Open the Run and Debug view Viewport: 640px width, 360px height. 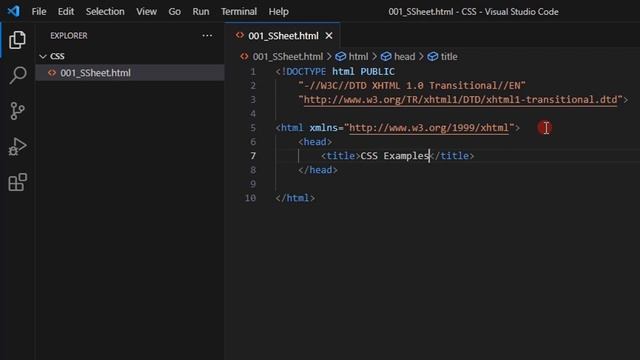[17, 146]
